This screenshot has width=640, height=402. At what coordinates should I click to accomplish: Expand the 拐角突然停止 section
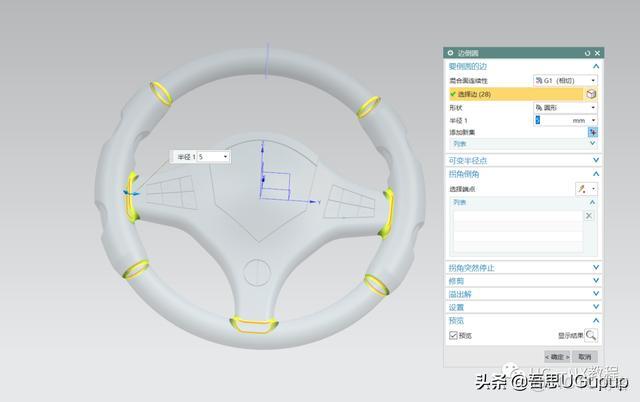596,267
